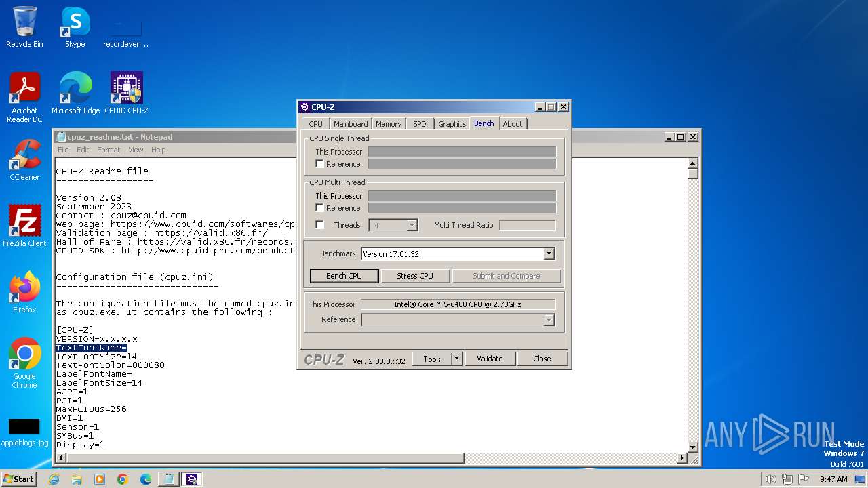Launch CCleaner from the desktop
The width and height of the screenshot is (868, 488).
[24, 160]
